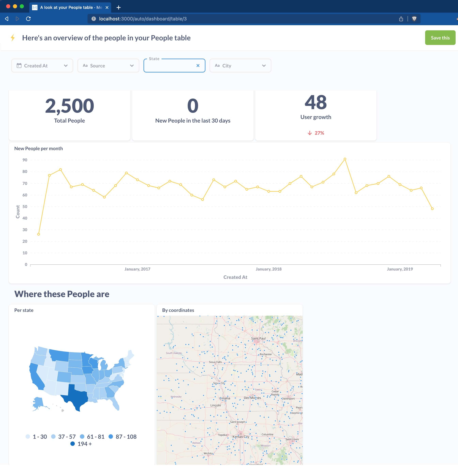The height and width of the screenshot is (476, 458).
Task: Click the lightning bolt x-ray icon
Action: click(x=13, y=38)
